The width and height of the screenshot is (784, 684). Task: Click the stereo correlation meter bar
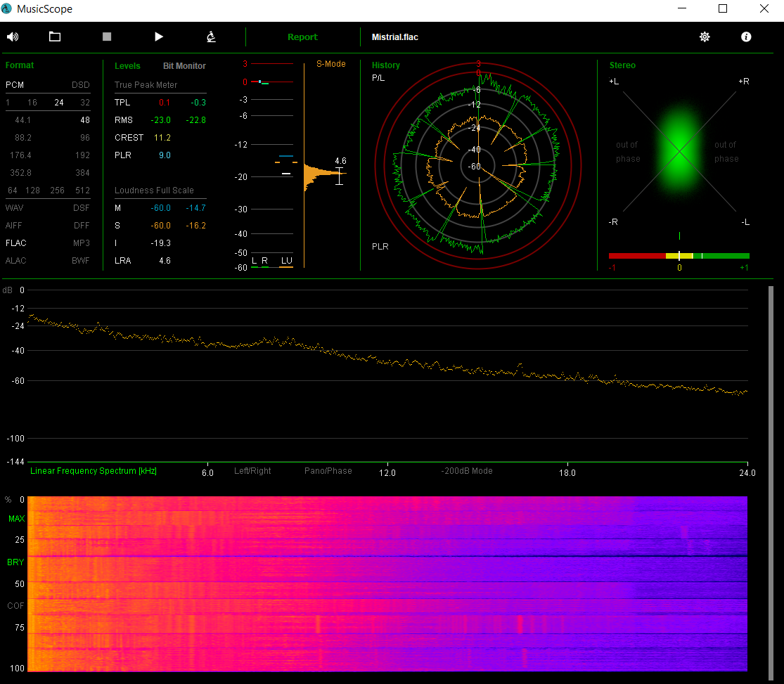tap(679, 256)
